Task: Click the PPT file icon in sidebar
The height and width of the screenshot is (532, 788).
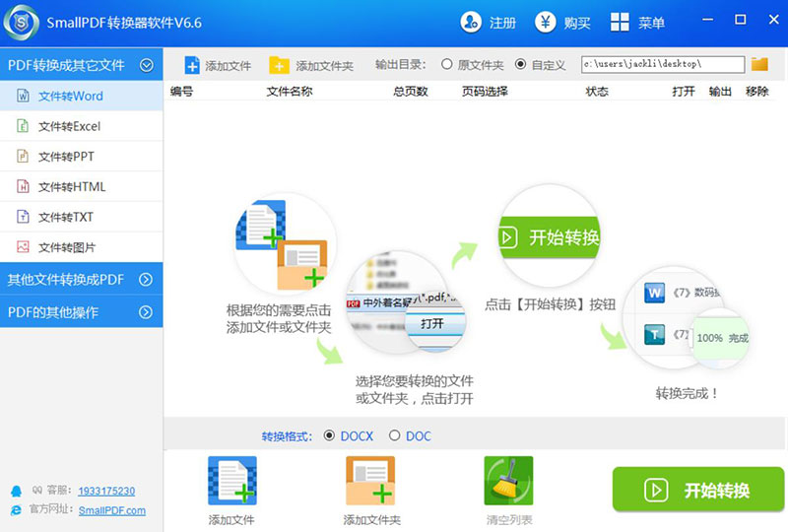Action: 23,156
